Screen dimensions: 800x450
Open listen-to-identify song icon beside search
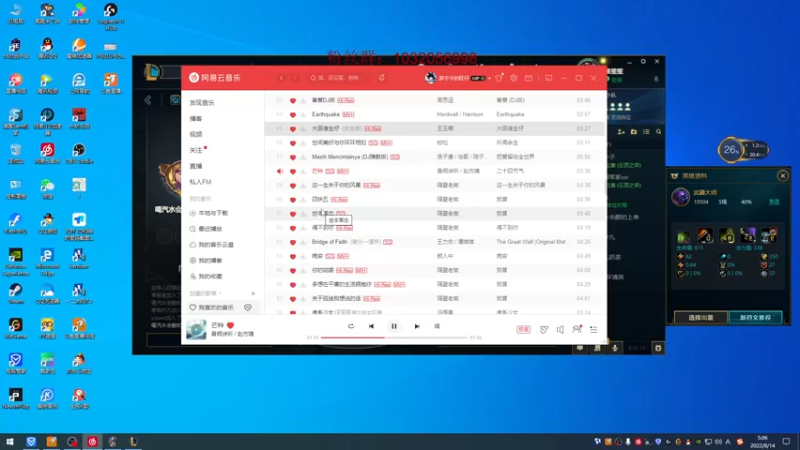382,78
